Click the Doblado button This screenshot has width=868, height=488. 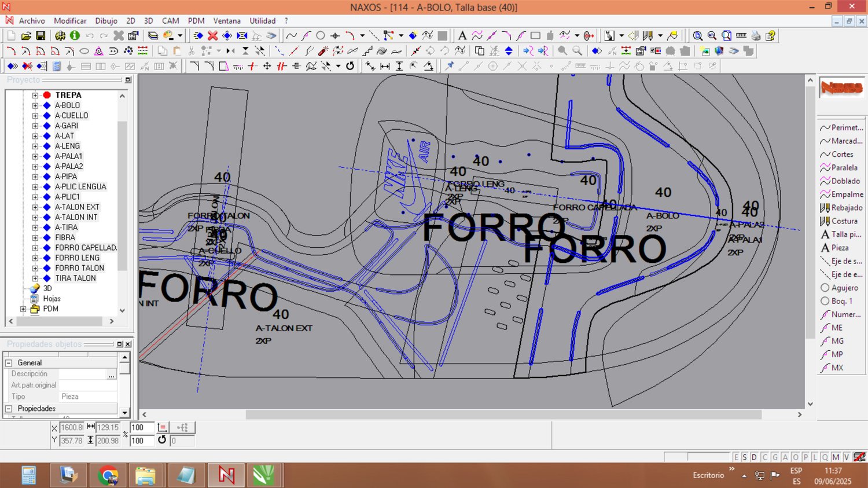point(839,181)
